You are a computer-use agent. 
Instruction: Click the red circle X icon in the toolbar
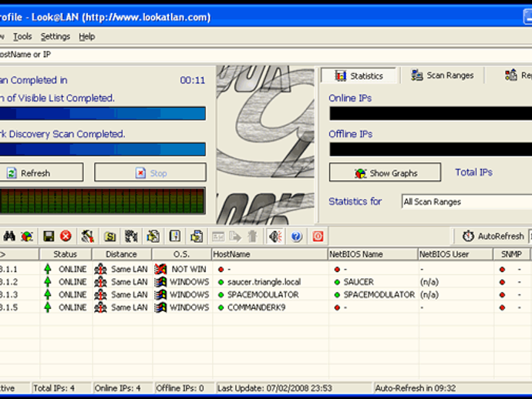tap(66, 236)
